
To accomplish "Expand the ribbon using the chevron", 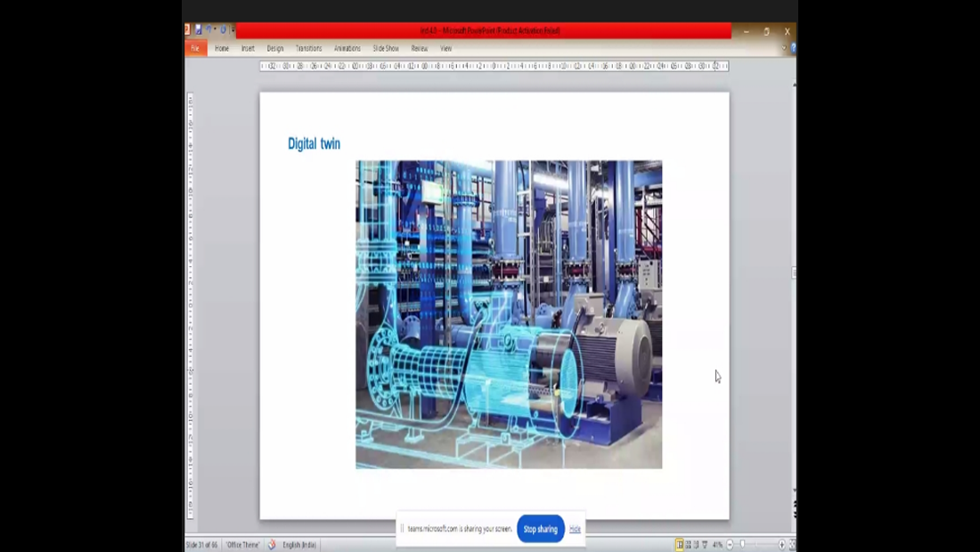I will pyautogui.click(x=784, y=49).
